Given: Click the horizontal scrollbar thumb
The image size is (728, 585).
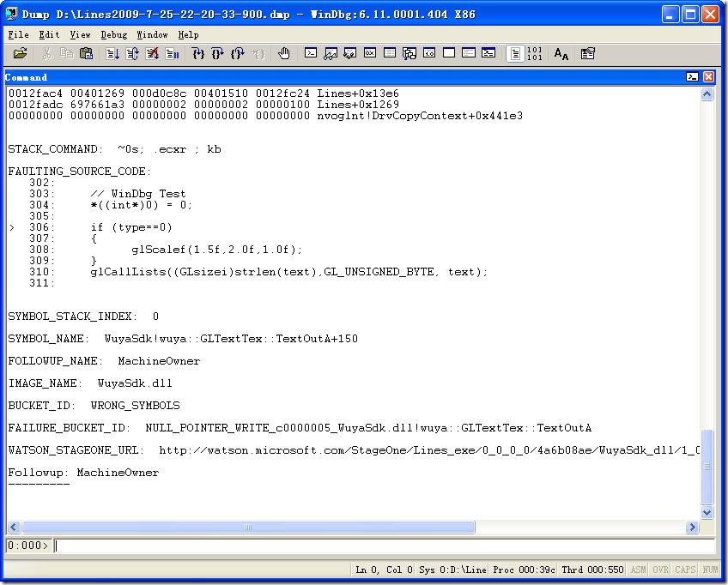Looking at the screenshot, I should click(248, 527).
